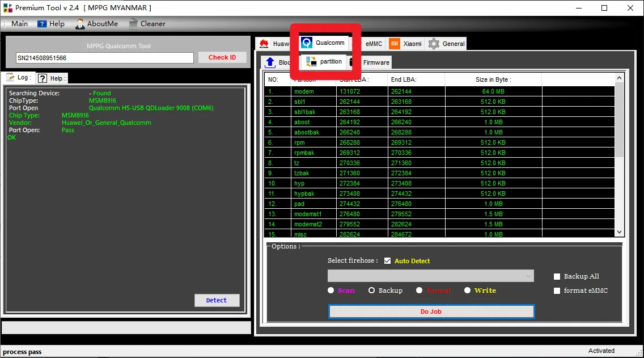Click the Xiaomi Mi logo icon
Viewport: 644px width, 358px height.
pos(395,44)
